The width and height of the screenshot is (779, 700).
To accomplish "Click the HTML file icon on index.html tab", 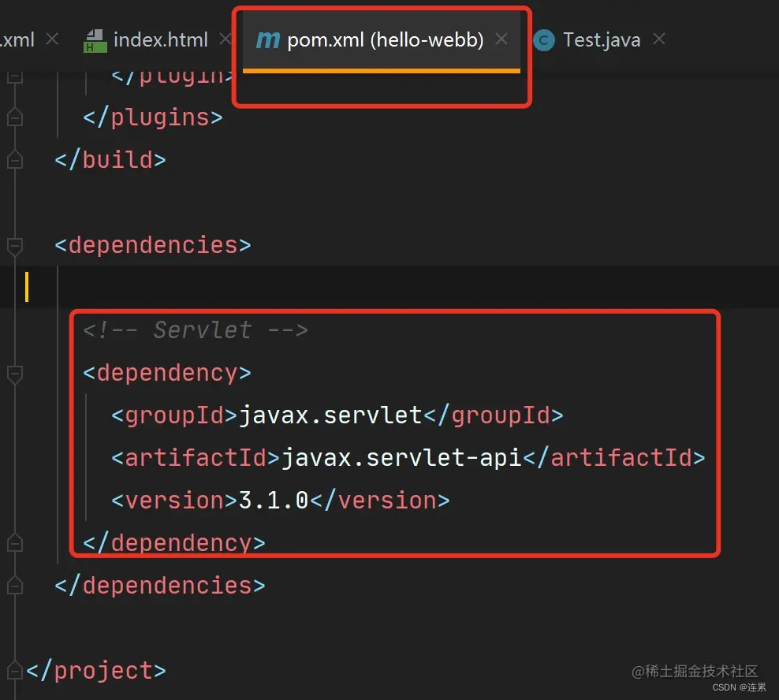I will (x=95, y=41).
